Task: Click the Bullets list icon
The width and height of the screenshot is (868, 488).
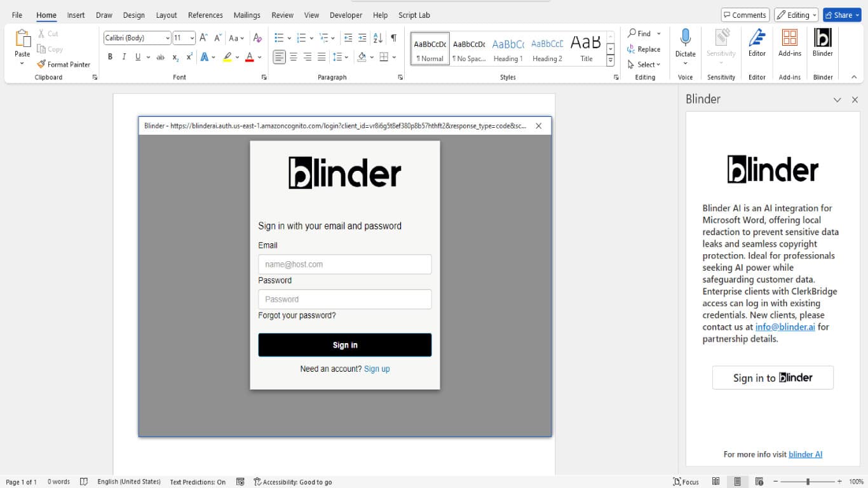Action: (279, 38)
